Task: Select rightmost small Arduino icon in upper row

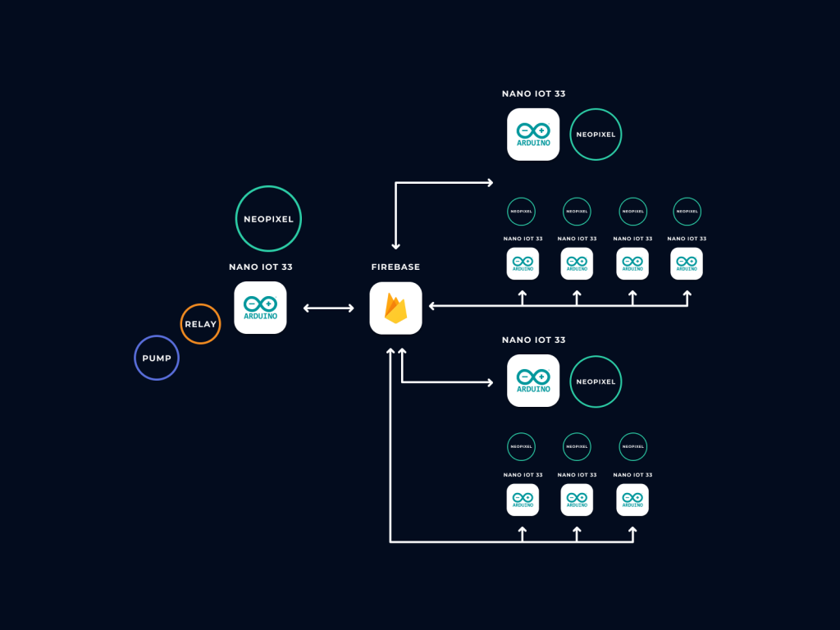Action: (x=687, y=263)
